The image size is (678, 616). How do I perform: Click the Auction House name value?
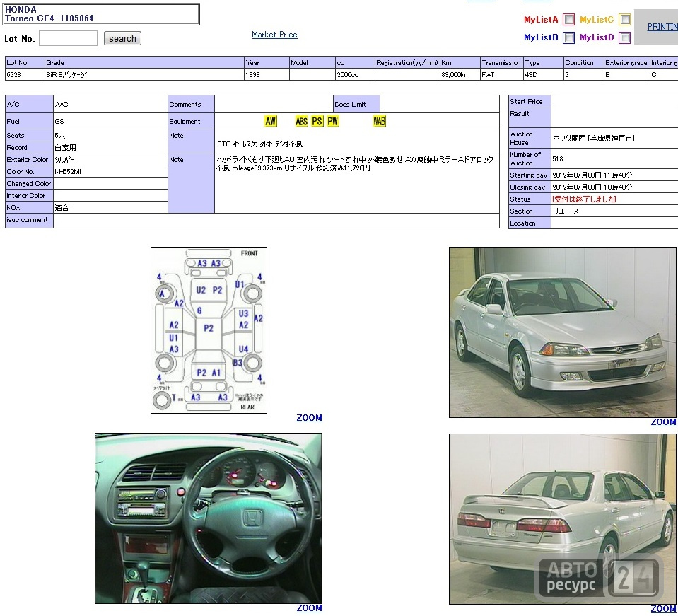click(x=594, y=139)
